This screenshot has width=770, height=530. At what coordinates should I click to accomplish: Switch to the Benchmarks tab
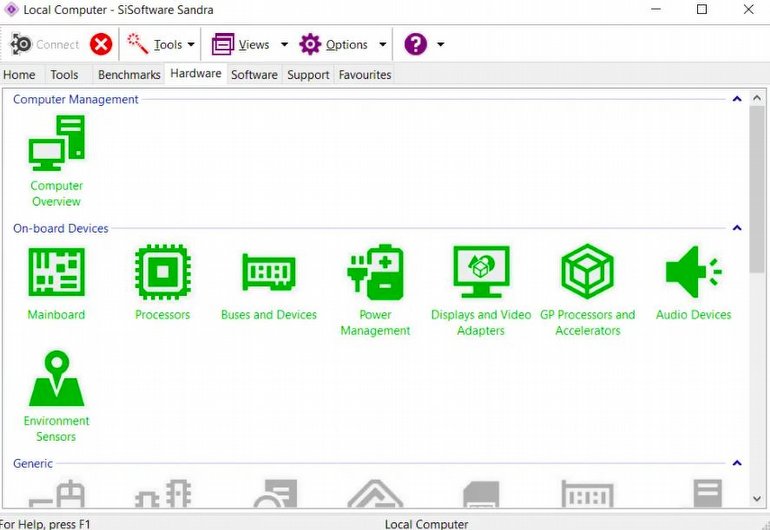point(129,75)
